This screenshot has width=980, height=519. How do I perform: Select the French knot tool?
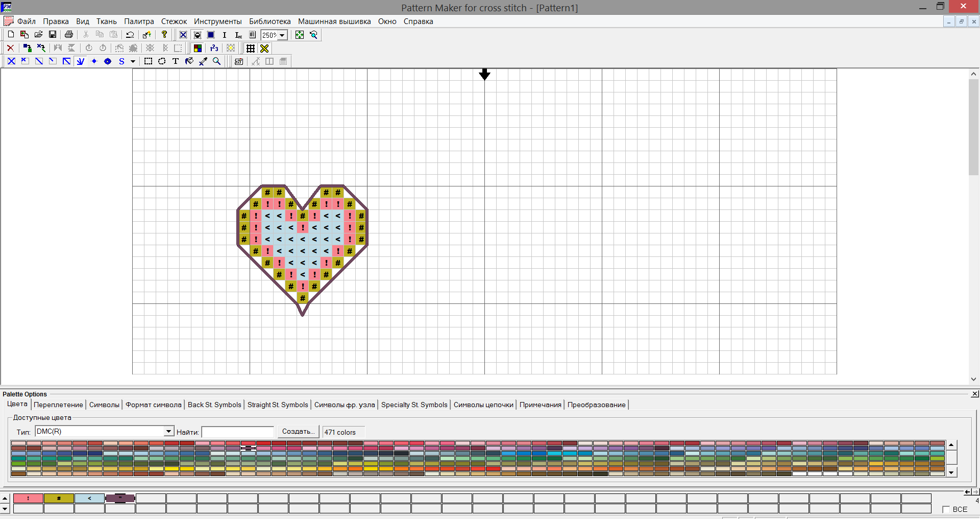pos(94,61)
